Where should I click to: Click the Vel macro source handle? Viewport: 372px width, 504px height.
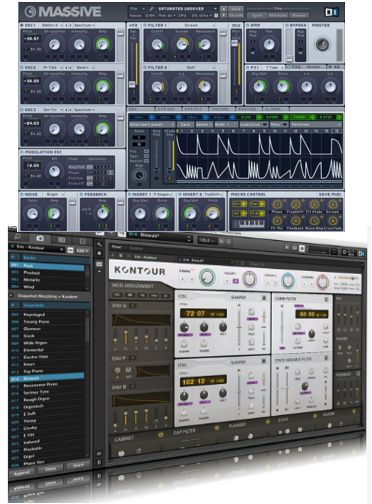point(258,204)
